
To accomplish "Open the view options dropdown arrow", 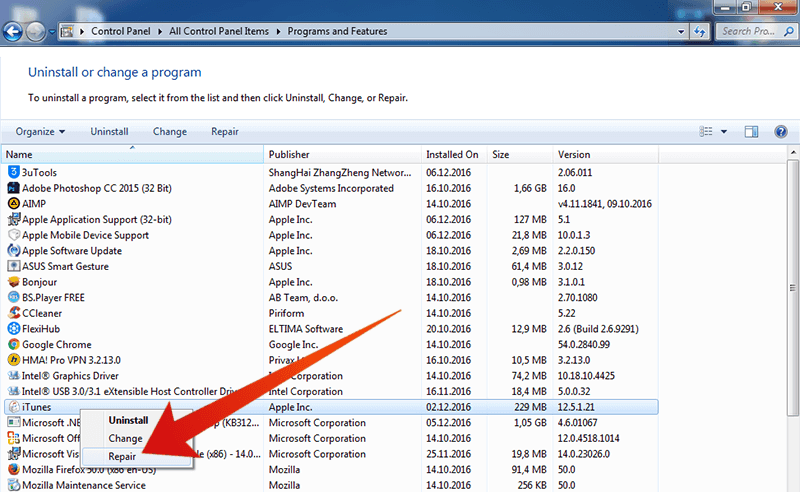I will (724, 131).
